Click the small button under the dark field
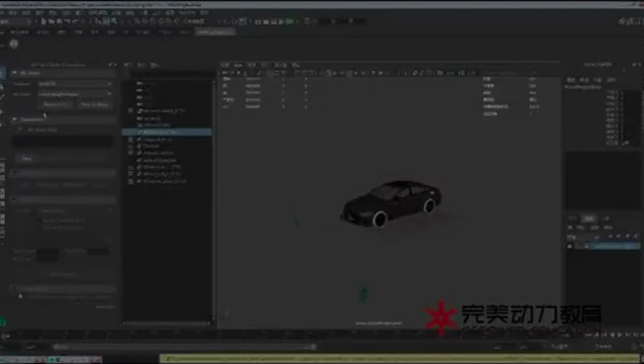Screen dimensions: 644x364 (x=27, y=159)
